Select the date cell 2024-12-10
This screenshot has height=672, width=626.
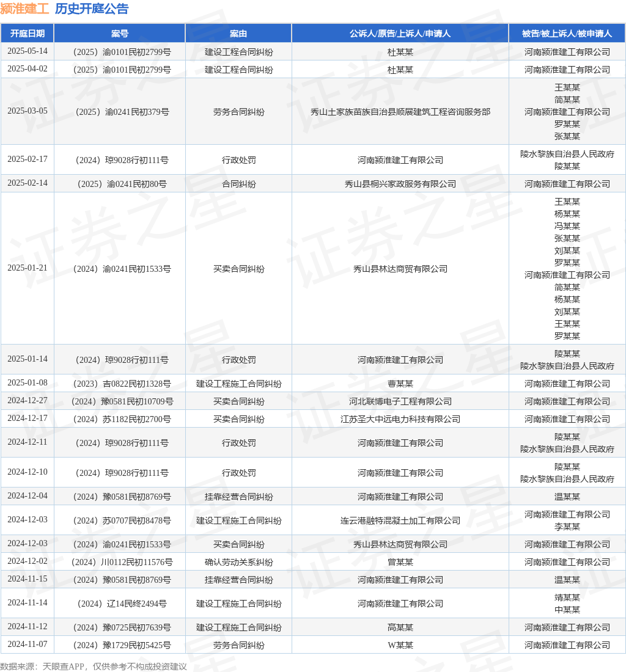(x=28, y=472)
